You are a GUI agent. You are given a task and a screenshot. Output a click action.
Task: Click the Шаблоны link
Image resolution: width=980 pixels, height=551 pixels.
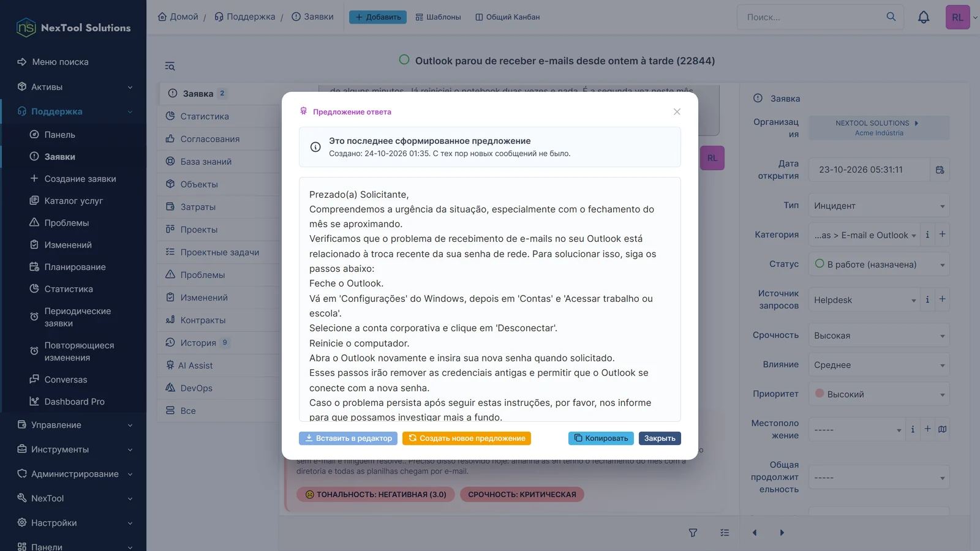pyautogui.click(x=438, y=17)
